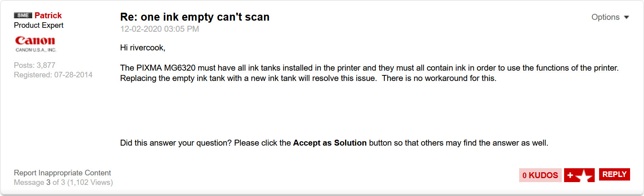Viewport: 644px width, 196px height.
Task: Click the post title about ink and scanning
Action: coord(195,17)
